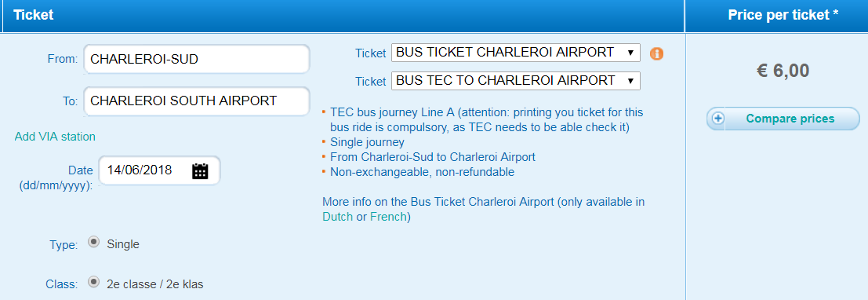The image size is (868, 300).
Task: Click the Compare prices button
Action: 783,119
